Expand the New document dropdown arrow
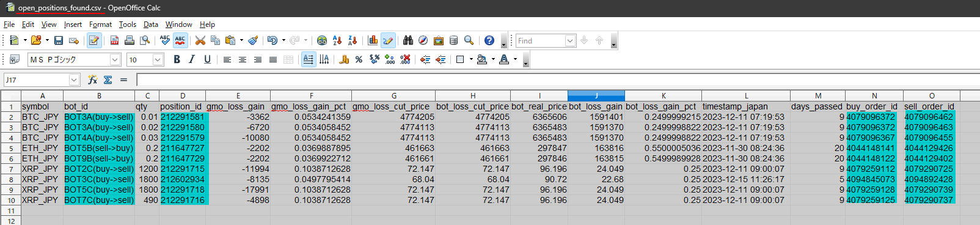This screenshot has width=980, height=225. point(24,40)
